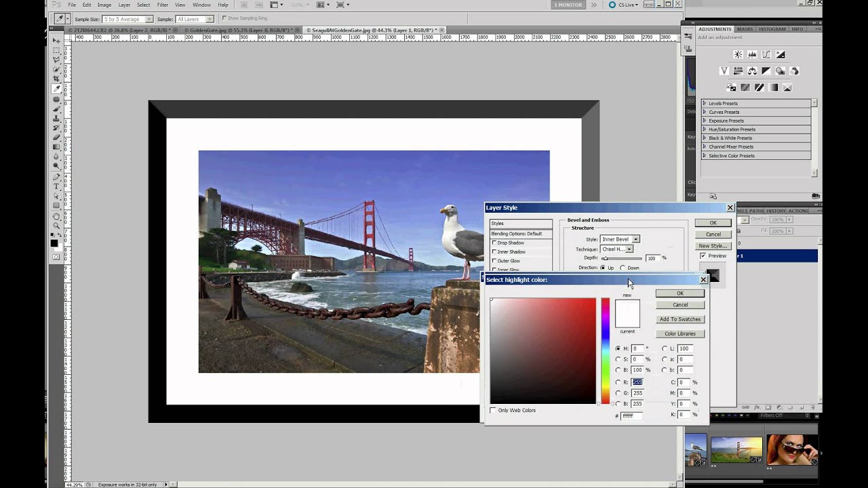
Task: Add an Exposure adjustment from the icon
Action: [781, 55]
